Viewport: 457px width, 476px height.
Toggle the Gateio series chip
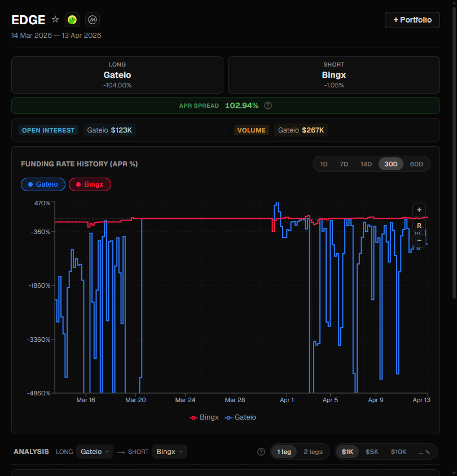[x=43, y=184]
